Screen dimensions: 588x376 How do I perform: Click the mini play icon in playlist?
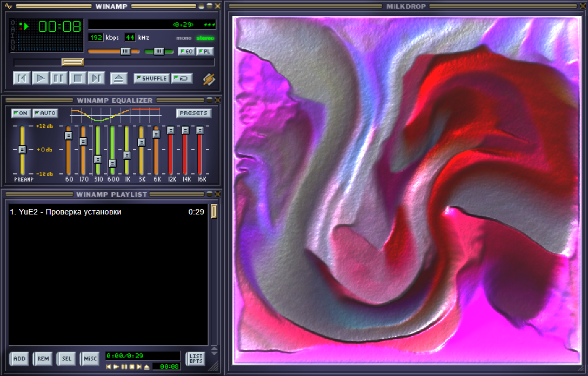116,367
